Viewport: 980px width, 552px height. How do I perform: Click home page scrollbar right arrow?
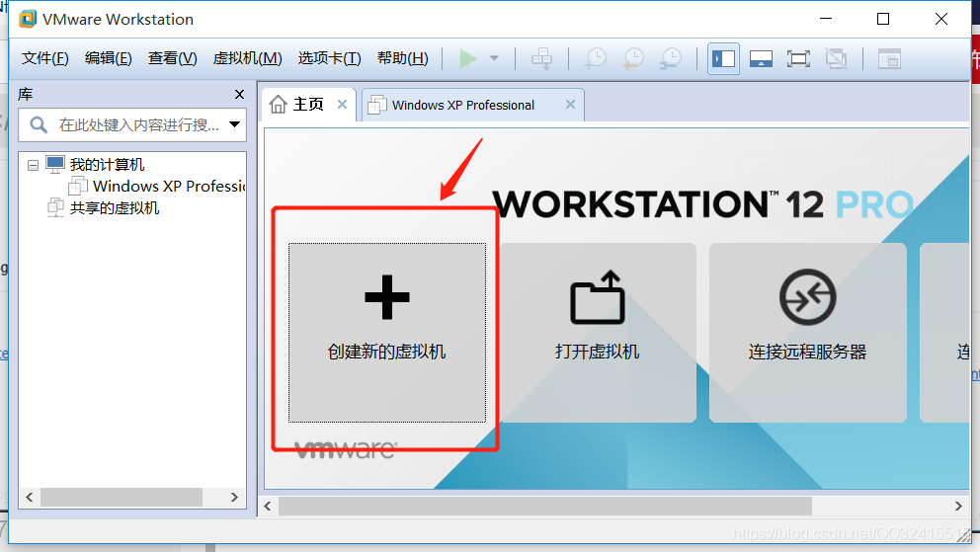958,506
